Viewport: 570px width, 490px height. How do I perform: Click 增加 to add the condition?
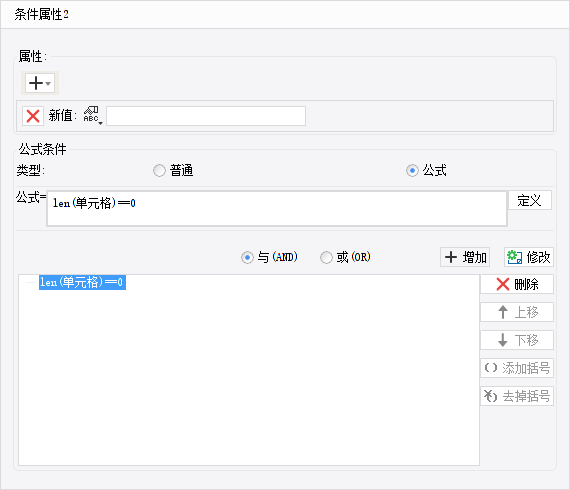pyautogui.click(x=465, y=257)
